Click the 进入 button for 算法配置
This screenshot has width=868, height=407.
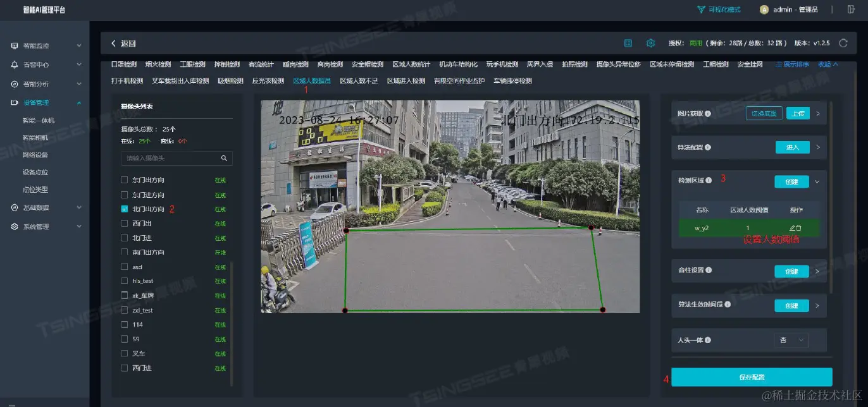[792, 147]
